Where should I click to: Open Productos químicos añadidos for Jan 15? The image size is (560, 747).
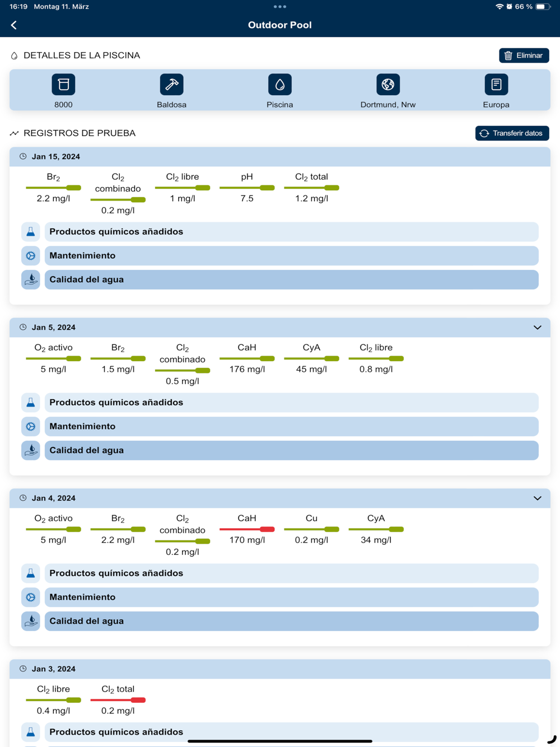point(292,232)
